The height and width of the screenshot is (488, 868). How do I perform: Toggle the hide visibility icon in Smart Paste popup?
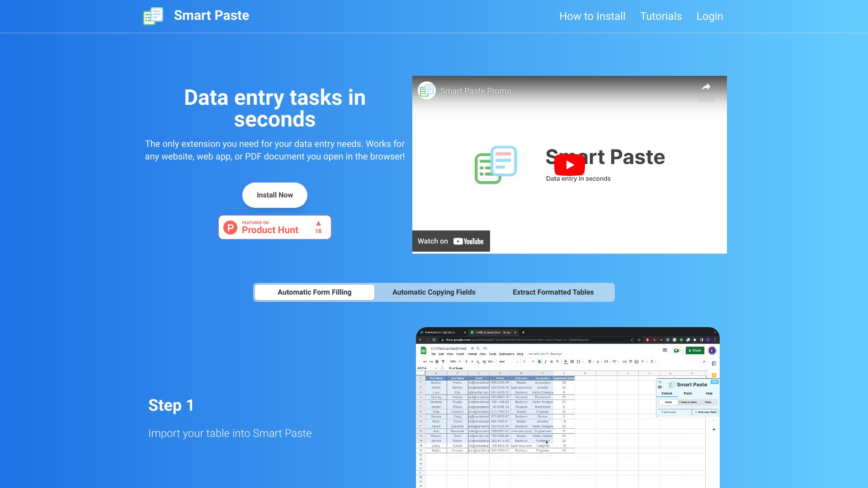(660, 387)
